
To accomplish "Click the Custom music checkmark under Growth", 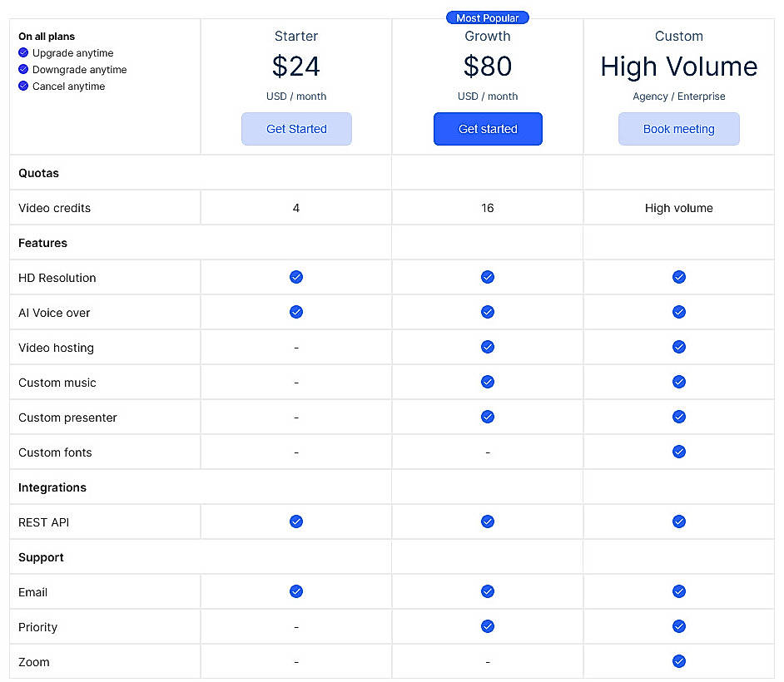I will [488, 382].
